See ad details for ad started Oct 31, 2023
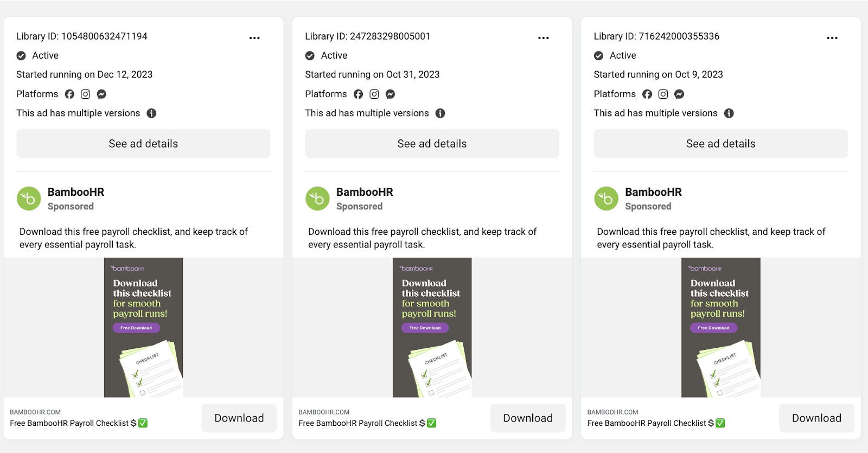 pyautogui.click(x=432, y=144)
